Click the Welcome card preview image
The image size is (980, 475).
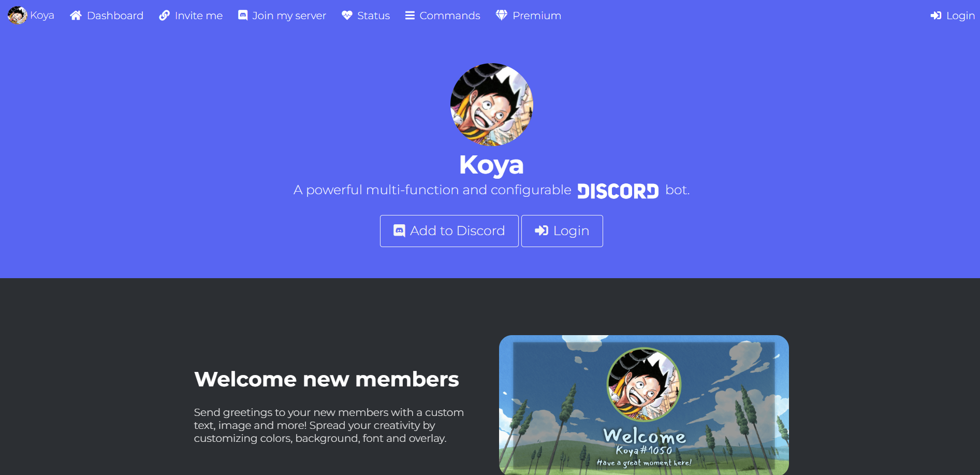tap(644, 405)
